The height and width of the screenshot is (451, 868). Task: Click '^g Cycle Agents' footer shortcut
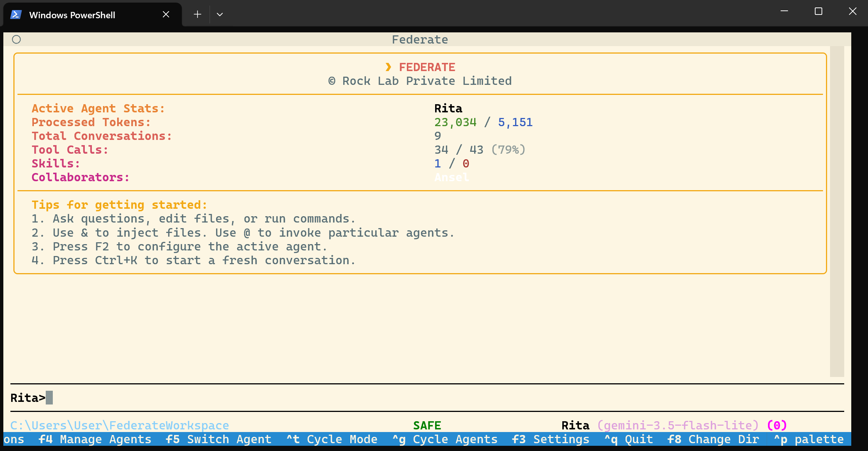445,439
